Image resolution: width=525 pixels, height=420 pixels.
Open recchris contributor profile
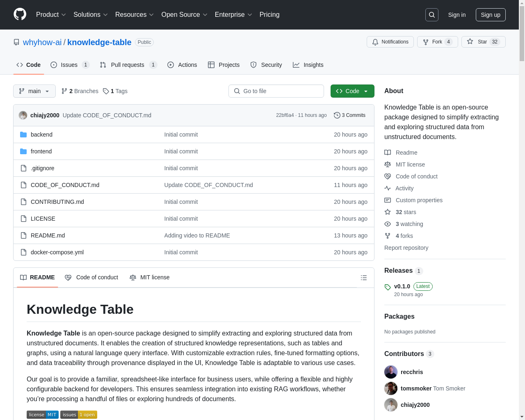click(412, 372)
